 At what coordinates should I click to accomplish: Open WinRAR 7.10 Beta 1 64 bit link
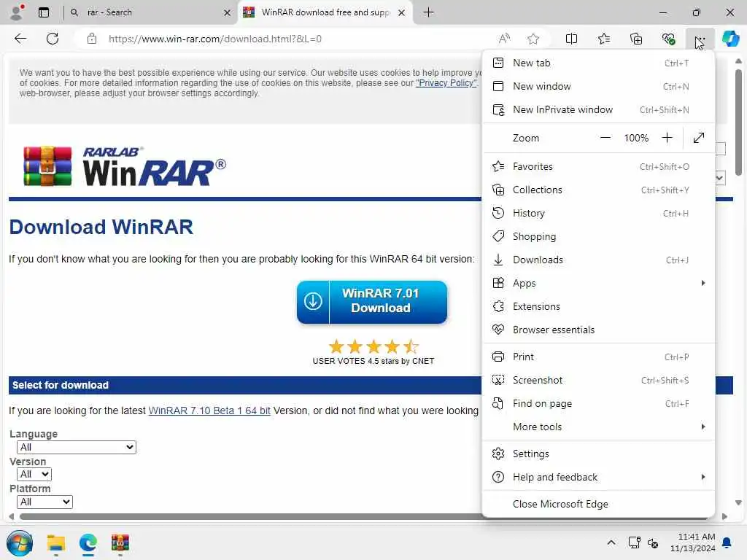tap(209, 411)
